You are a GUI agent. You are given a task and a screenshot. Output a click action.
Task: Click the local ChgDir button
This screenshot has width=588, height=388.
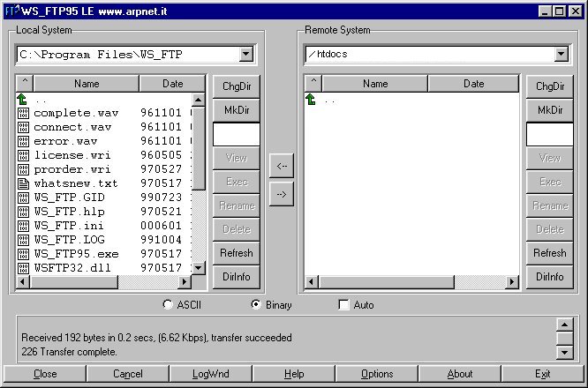click(236, 86)
